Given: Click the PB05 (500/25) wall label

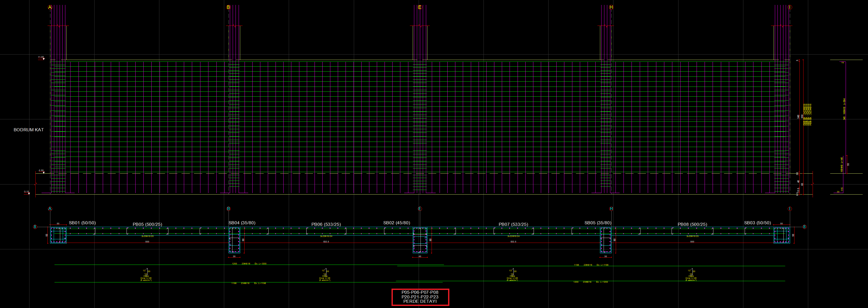Looking at the screenshot, I should coord(147,224).
